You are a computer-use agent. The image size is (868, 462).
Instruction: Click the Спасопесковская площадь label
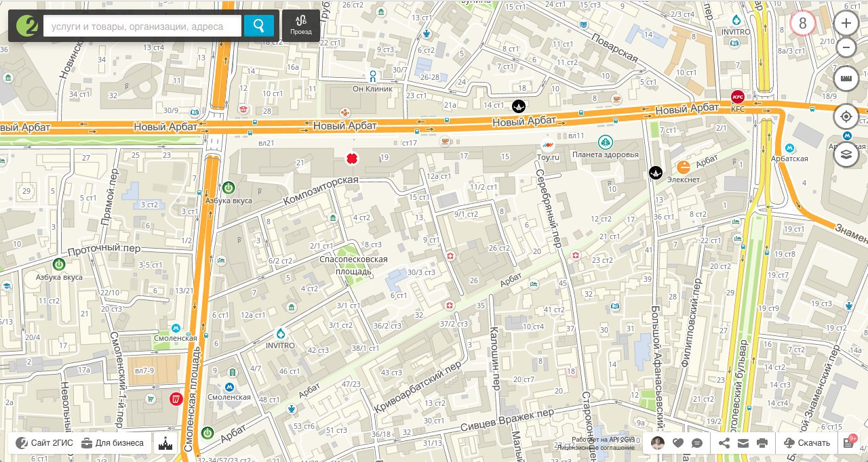coord(353,265)
